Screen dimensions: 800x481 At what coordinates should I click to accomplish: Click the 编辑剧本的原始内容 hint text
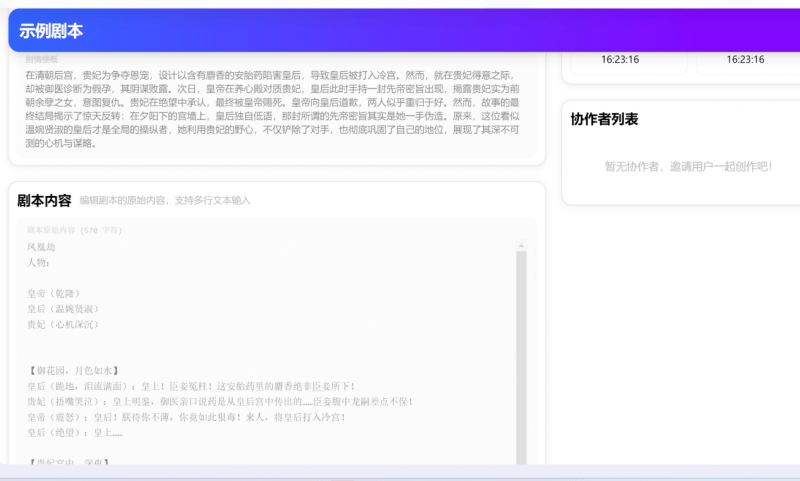[165, 201]
